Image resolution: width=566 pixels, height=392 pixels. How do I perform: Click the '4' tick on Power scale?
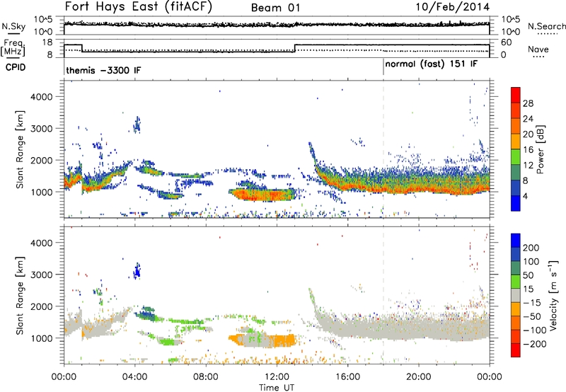pyautogui.click(x=525, y=196)
